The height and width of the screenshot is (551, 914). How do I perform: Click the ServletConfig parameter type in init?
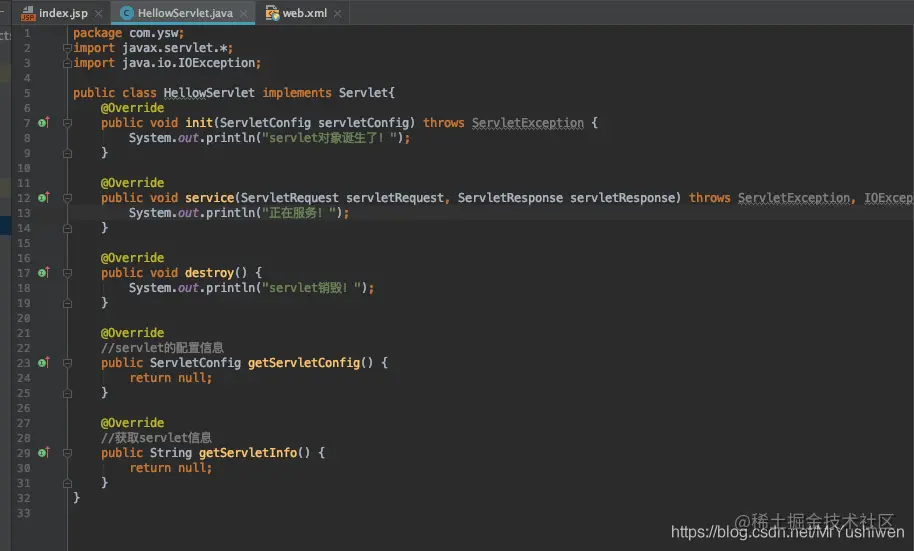pyautogui.click(x=265, y=122)
